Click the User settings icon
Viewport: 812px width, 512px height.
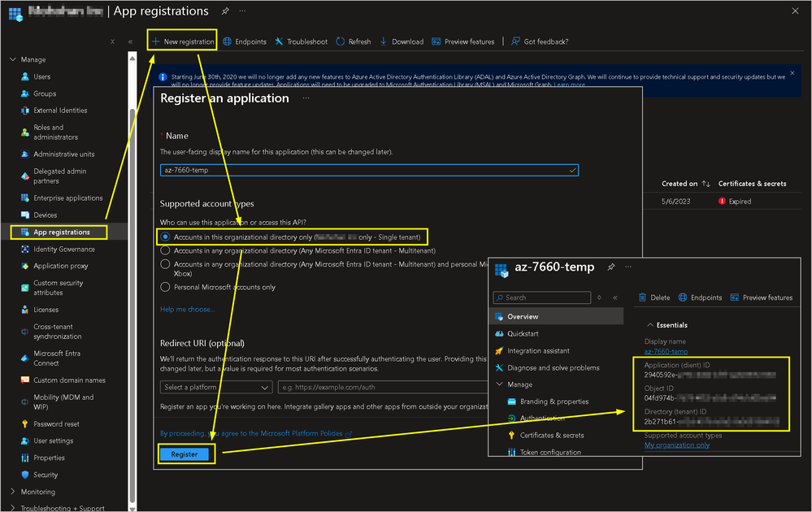point(25,441)
